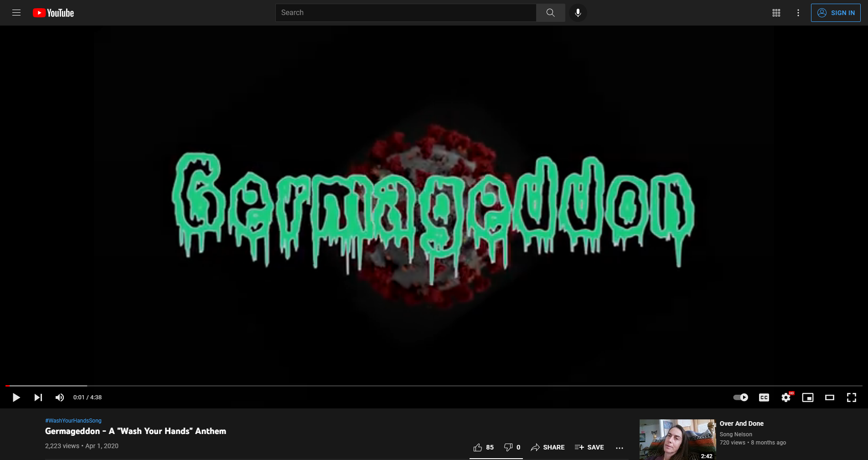
Task: Activate voice search microphone
Action: coord(578,13)
